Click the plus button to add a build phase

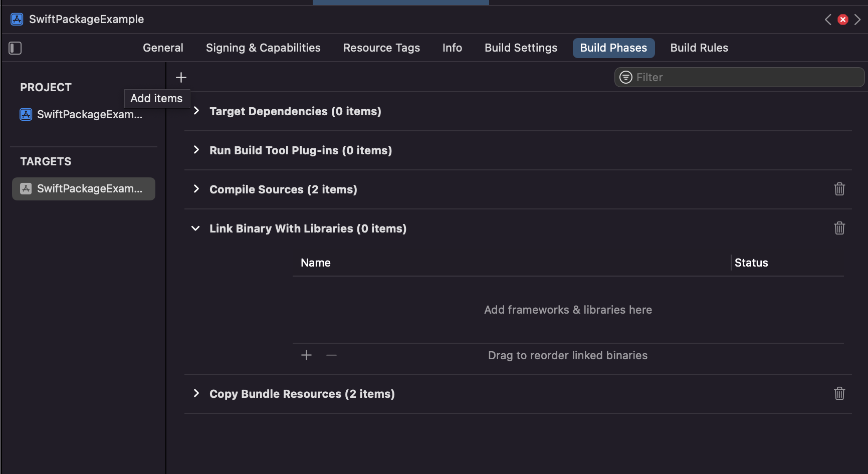181,77
